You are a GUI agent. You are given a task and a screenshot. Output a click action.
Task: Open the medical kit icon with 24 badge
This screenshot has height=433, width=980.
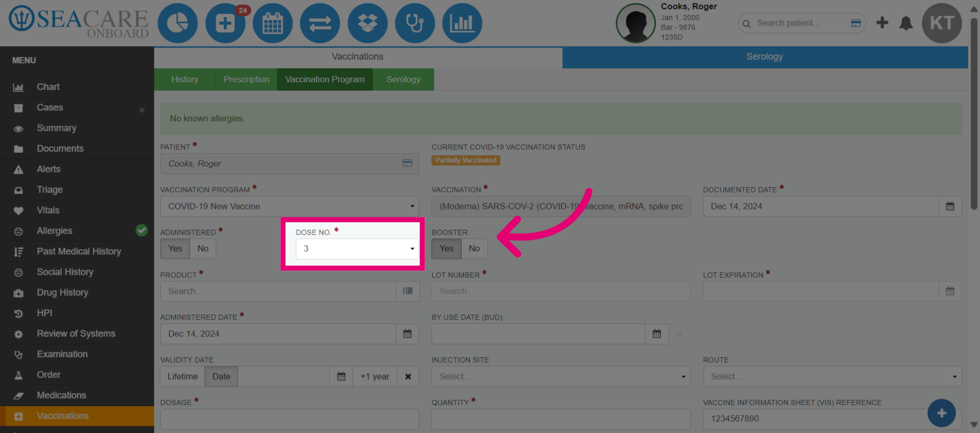point(225,23)
